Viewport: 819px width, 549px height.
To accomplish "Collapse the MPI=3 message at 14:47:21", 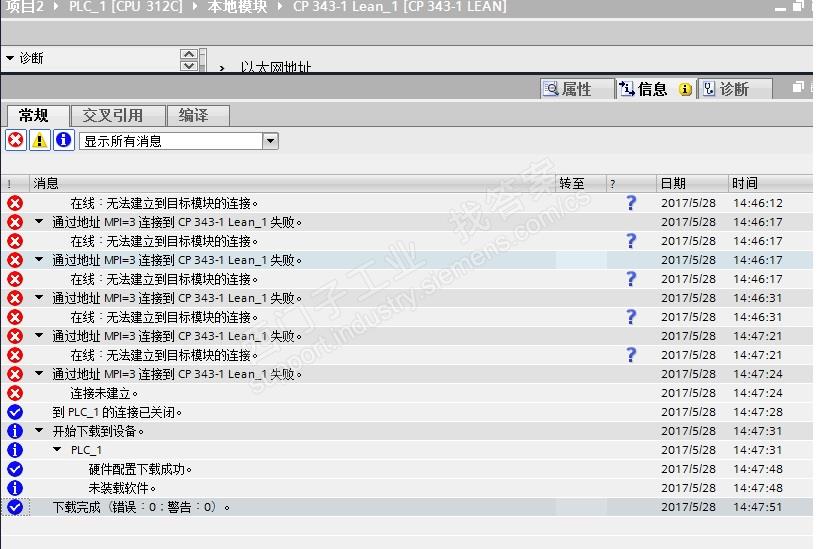I will click(x=39, y=335).
